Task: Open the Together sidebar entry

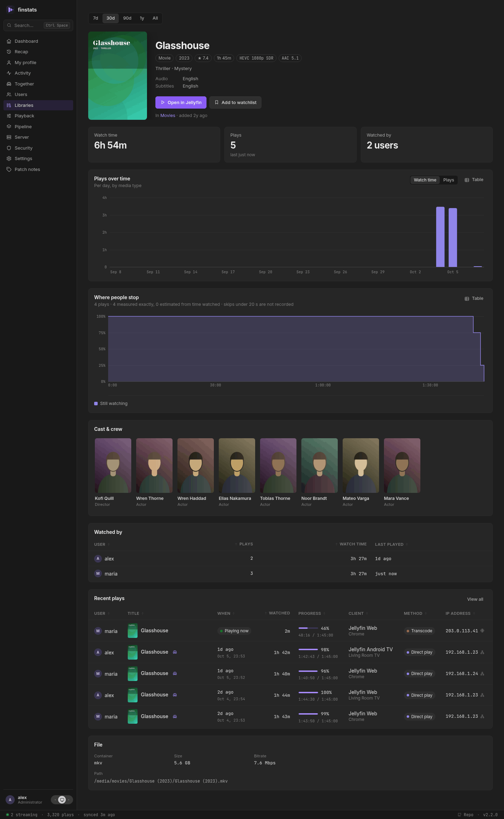Action: click(38, 84)
